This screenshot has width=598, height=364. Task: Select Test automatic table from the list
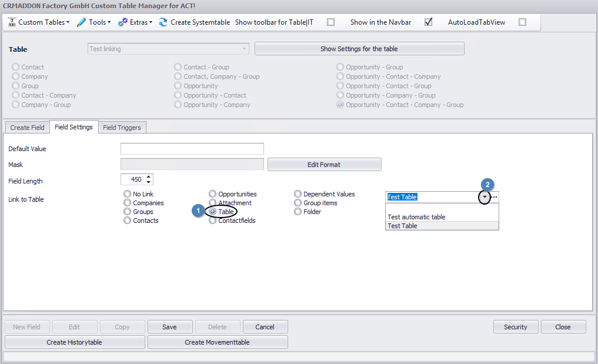(415, 216)
